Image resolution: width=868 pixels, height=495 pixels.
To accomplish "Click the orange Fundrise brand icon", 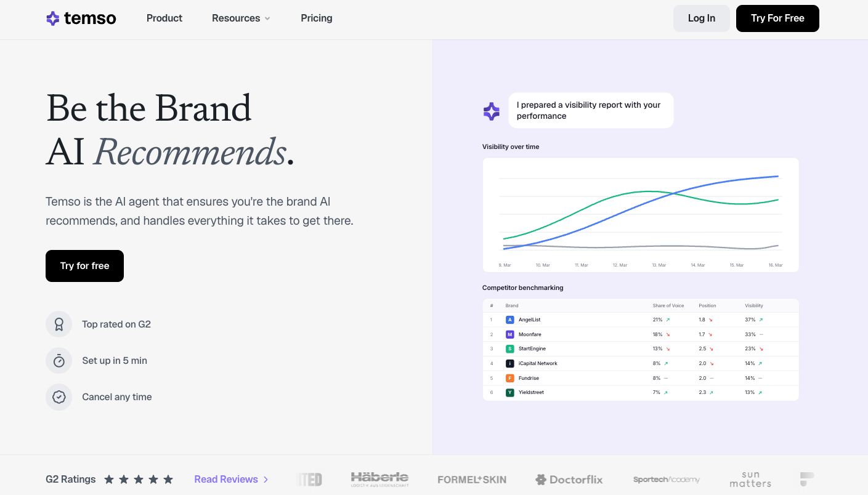I will [509, 378].
